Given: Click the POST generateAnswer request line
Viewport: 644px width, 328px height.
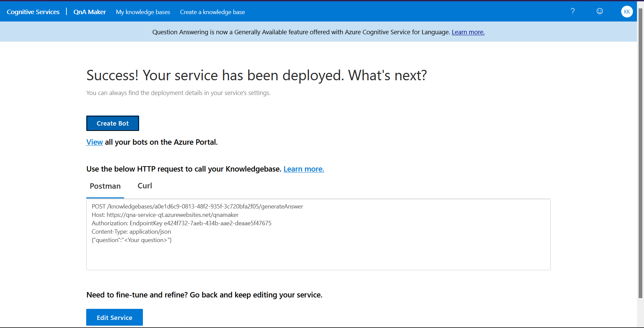Looking at the screenshot, I should (197, 206).
